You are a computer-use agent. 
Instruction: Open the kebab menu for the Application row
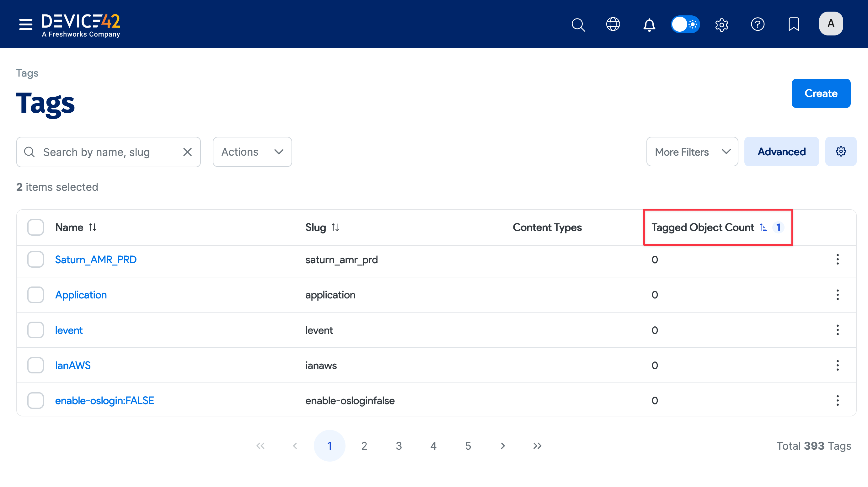pyautogui.click(x=838, y=295)
